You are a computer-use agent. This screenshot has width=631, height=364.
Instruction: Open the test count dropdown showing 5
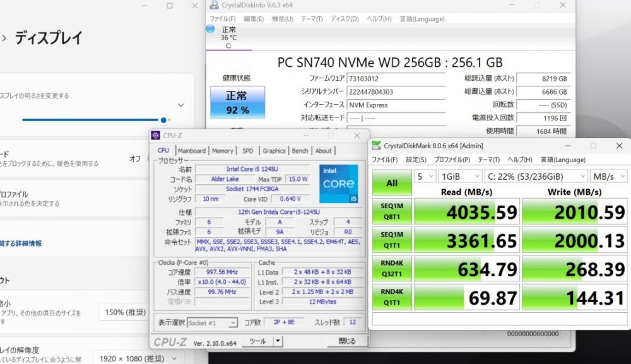pyautogui.click(x=425, y=177)
